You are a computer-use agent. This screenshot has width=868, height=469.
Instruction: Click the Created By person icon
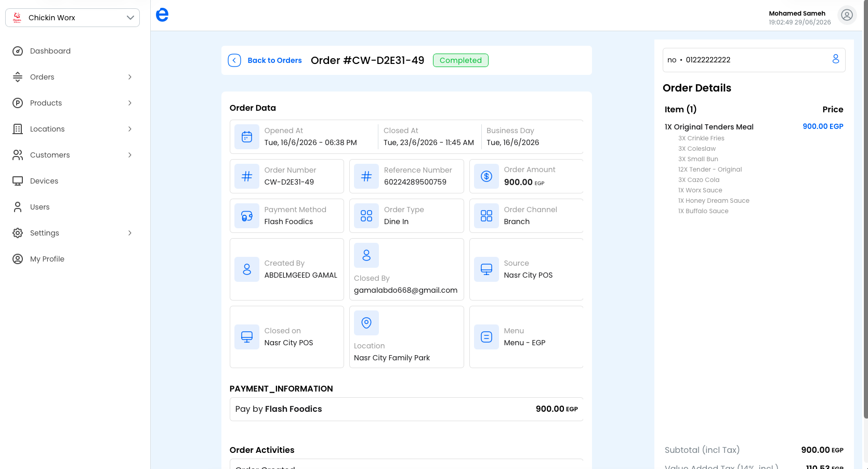(247, 269)
